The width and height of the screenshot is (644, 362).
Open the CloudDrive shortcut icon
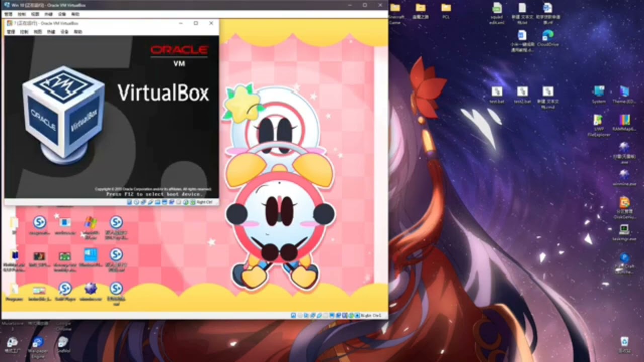tap(548, 38)
